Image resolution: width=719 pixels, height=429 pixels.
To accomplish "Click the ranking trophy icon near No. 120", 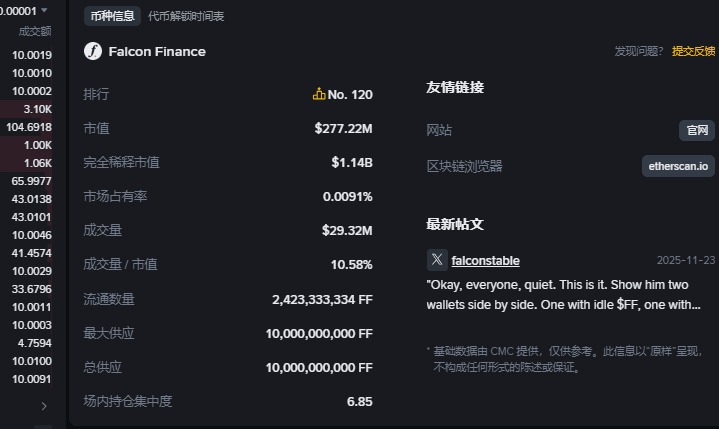I will coord(319,95).
